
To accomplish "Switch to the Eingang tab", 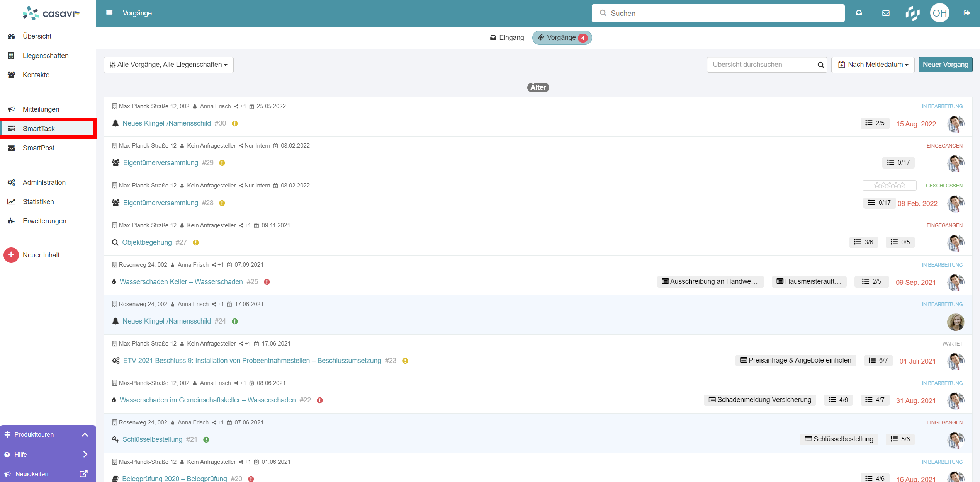I will [507, 37].
